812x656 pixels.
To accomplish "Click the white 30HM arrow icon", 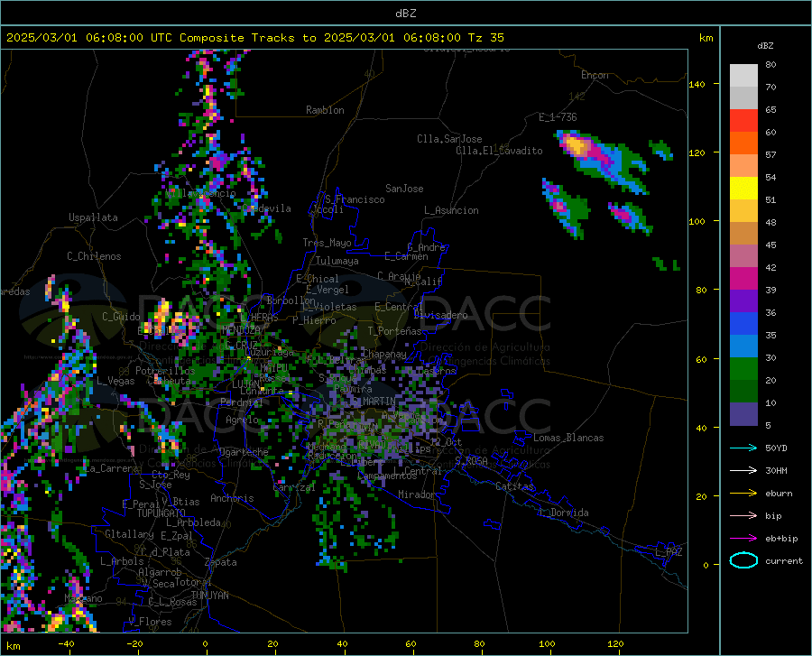I will (x=743, y=471).
